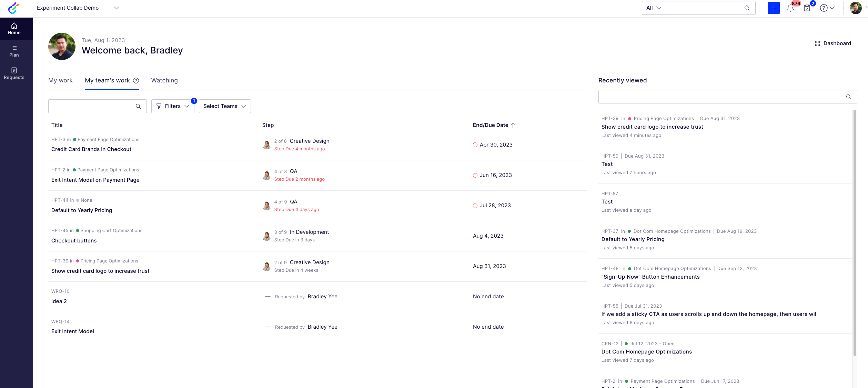Click Bradley's large profile photo
868x388 pixels.
point(62,46)
